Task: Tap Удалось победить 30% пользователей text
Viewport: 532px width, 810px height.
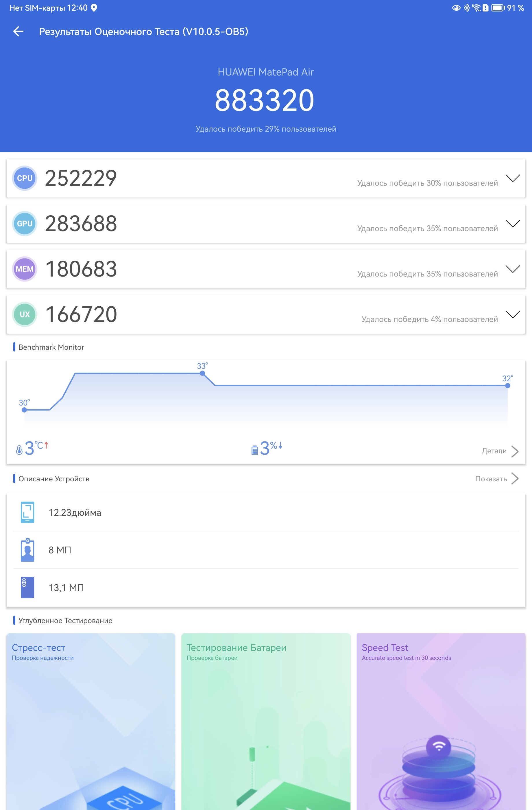Action: pos(427,183)
